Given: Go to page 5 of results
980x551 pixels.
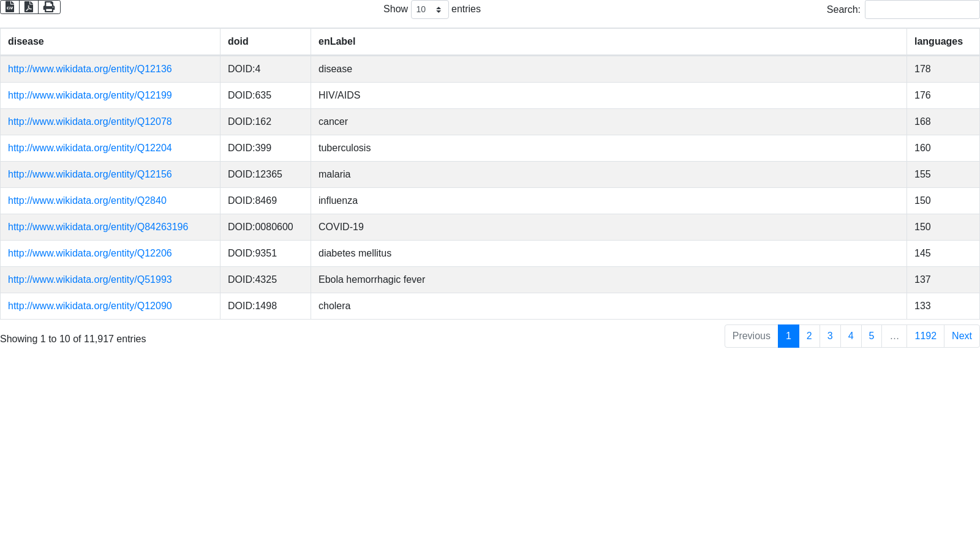Looking at the screenshot, I should (872, 336).
